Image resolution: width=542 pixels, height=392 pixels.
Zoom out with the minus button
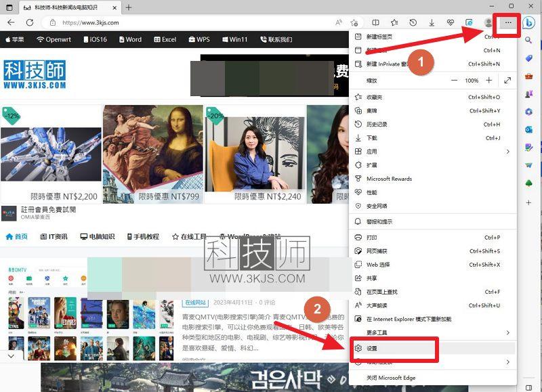tap(454, 81)
